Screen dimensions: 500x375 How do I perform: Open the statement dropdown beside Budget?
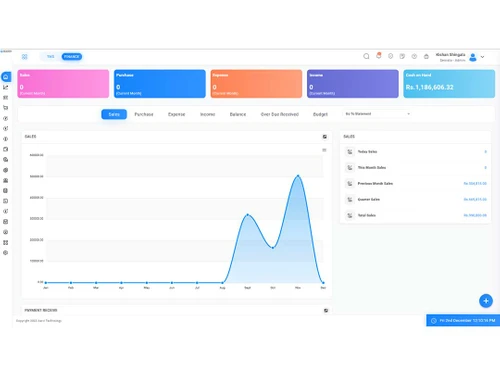click(377, 114)
